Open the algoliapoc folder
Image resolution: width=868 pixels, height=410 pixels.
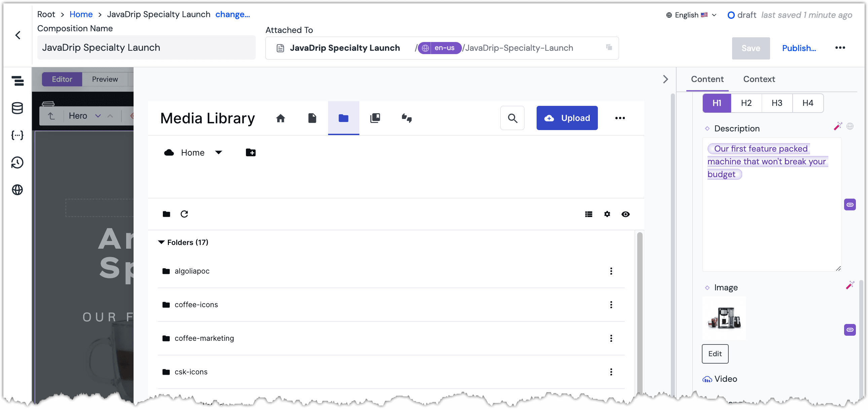(192, 271)
